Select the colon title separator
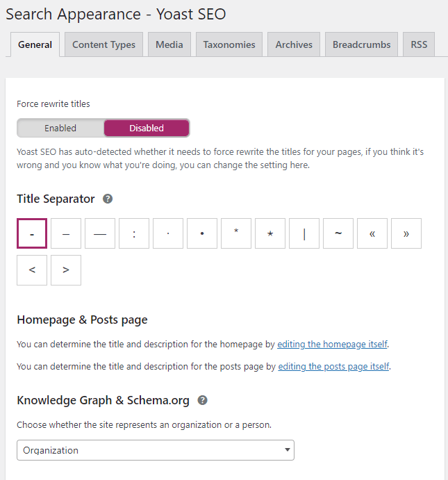The height and width of the screenshot is (480, 448). pyautogui.click(x=134, y=233)
